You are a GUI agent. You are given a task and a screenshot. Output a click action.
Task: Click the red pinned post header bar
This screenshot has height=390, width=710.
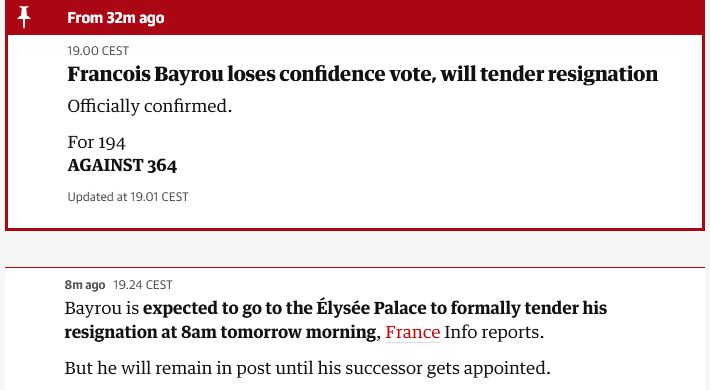355,17
